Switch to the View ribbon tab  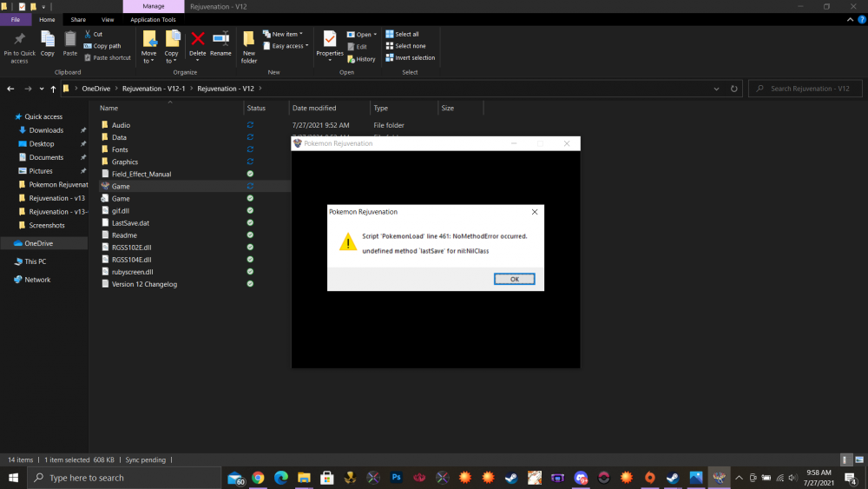(108, 19)
